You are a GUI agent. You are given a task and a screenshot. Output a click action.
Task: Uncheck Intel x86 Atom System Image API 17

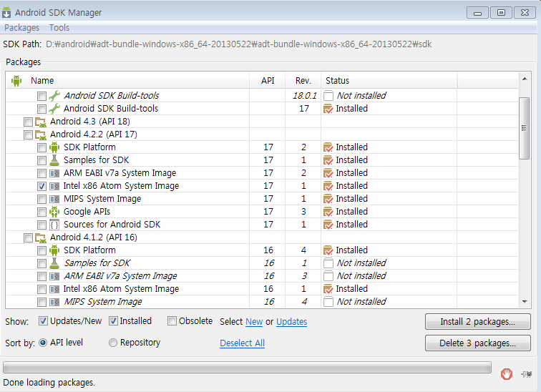(42, 186)
